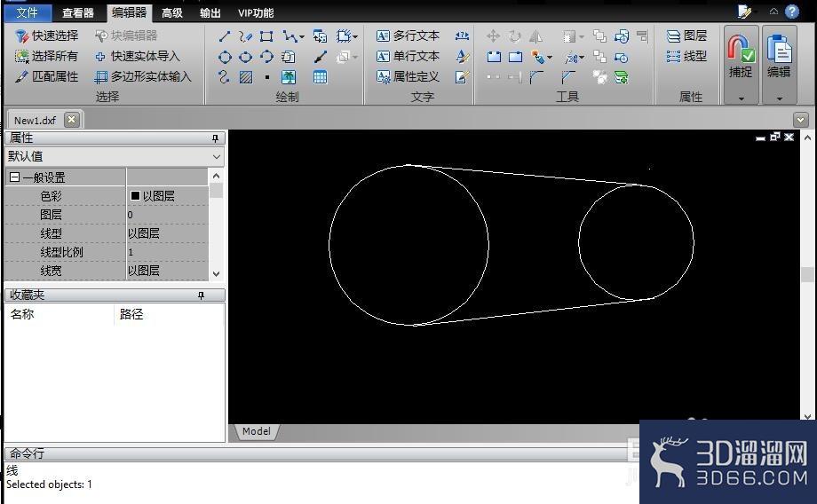The height and width of the screenshot is (504, 817).
Task: Switch to the 查看器 tab
Action: coord(78,13)
